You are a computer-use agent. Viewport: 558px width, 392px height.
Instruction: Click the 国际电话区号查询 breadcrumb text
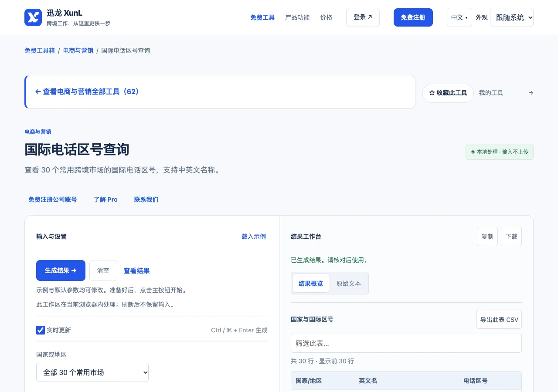126,51
